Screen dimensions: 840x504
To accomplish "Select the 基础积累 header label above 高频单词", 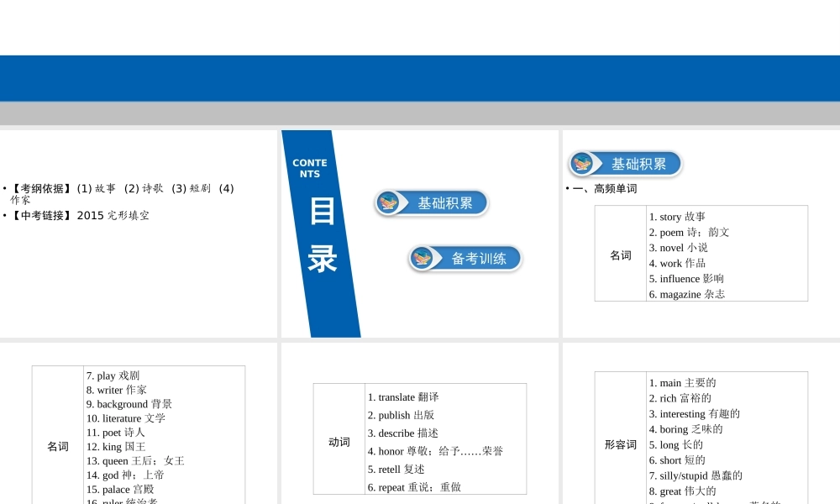I will pyautogui.click(x=639, y=164).
